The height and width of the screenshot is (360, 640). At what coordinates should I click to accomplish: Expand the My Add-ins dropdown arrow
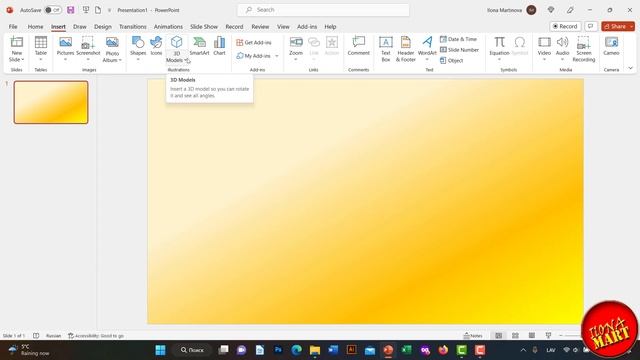click(x=277, y=56)
